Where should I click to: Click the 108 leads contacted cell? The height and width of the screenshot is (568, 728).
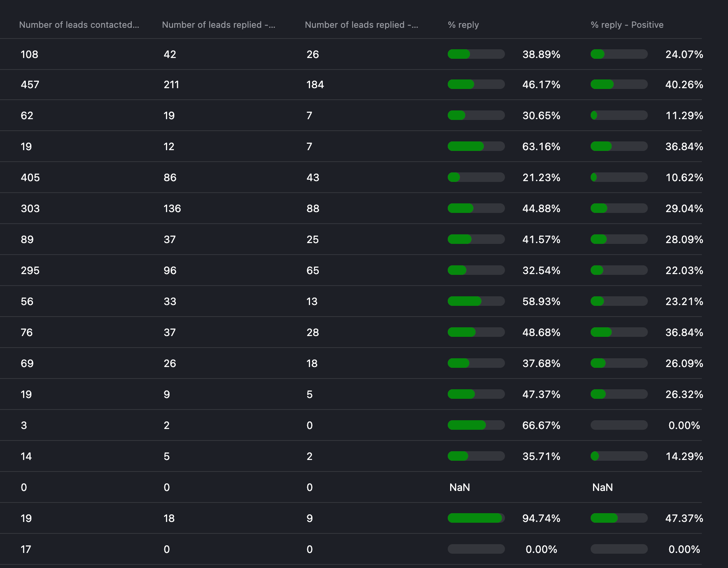[x=29, y=54]
